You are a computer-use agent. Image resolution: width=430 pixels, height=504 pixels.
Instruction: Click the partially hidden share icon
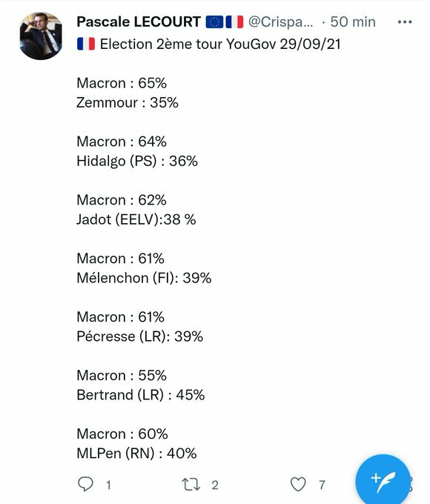pos(411,484)
